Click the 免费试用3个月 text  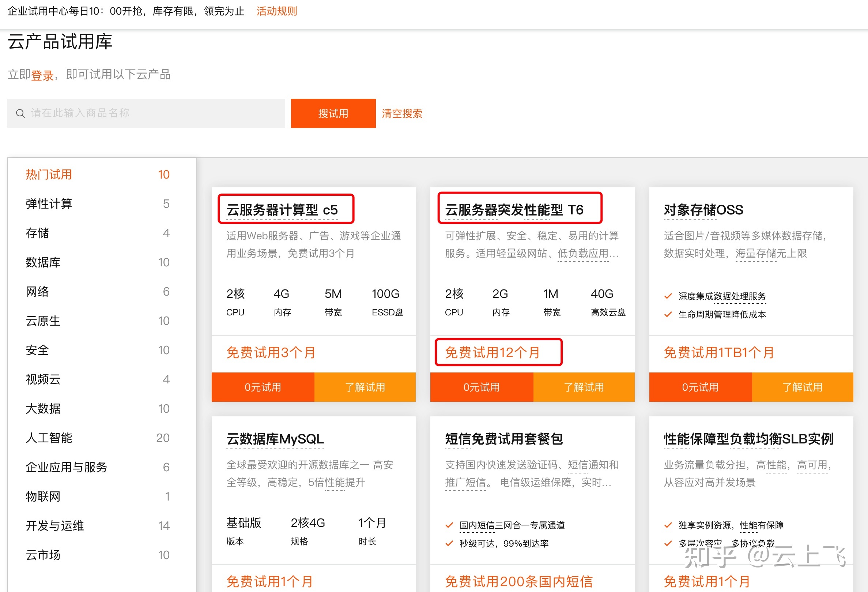pos(271,352)
